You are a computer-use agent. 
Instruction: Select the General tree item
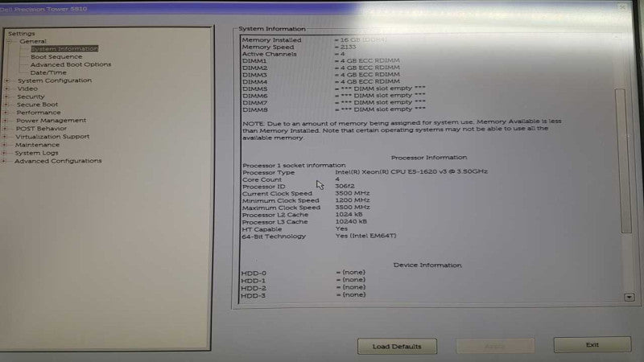click(33, 42)
